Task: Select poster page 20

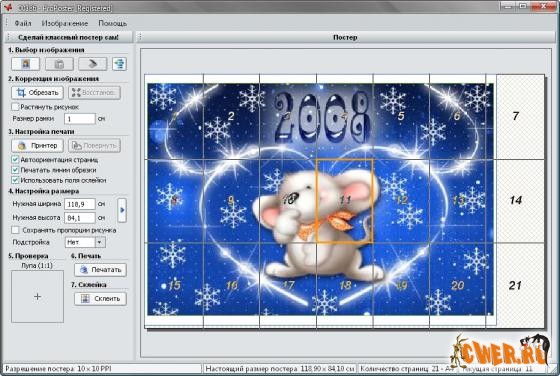Action: pyautogui.click(x=458, y=285)
